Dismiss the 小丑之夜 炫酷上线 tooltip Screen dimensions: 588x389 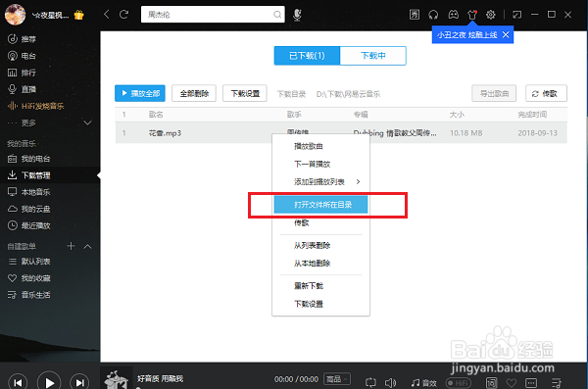click(506, 34)
